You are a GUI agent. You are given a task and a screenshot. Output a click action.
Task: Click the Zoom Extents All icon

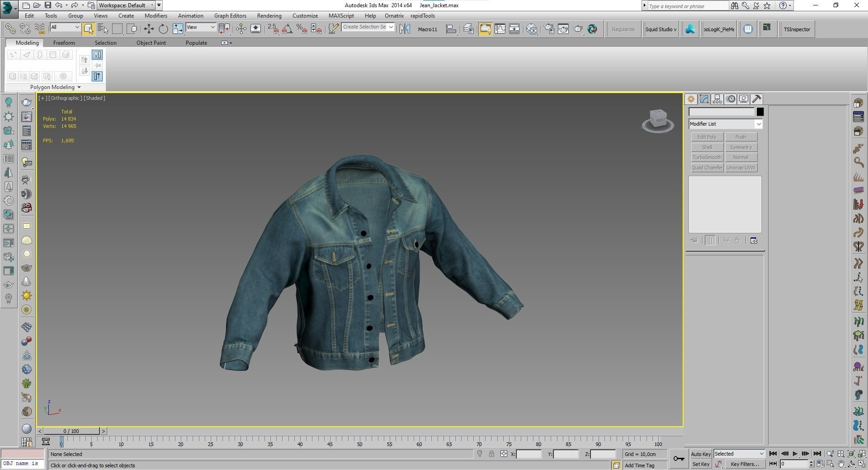(x=862, y=454)
